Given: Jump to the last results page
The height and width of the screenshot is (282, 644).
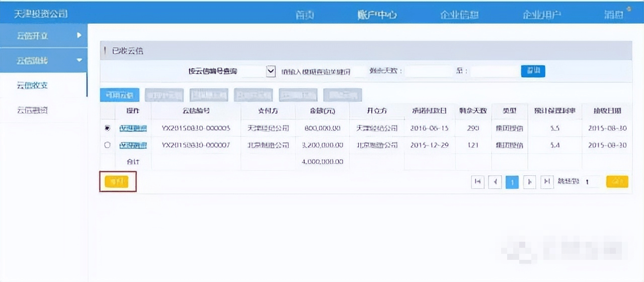Looking at the screenshot, I should [x=547, y=182].
